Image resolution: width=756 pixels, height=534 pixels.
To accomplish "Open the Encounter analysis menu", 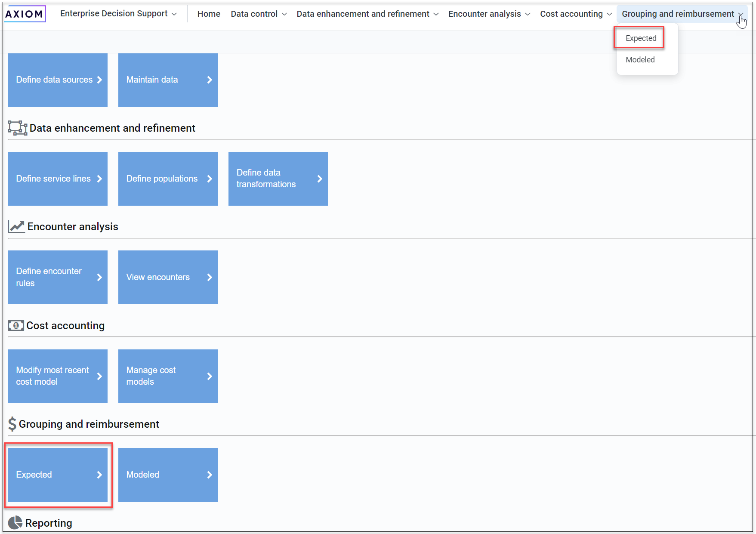I will (x=489, y=14).
